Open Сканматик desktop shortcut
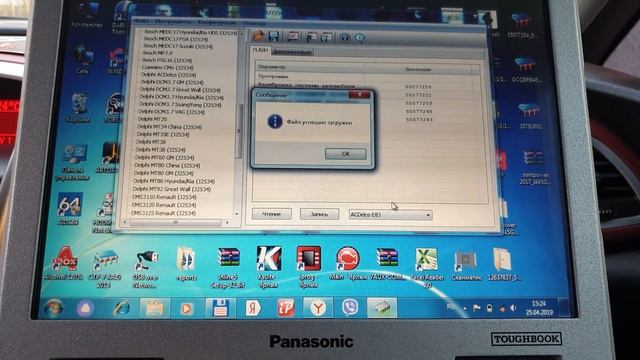Image resolution: width=640 pixels, height=360 pixels. tap(465, 265)
